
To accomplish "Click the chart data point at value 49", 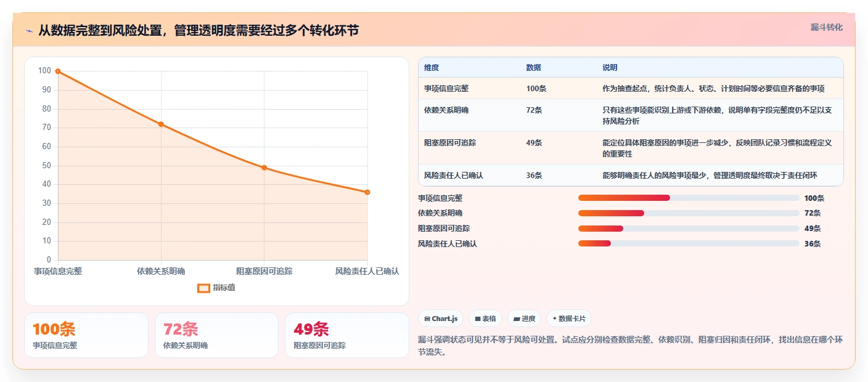I will pyautogui.click(x=264, y=168).
